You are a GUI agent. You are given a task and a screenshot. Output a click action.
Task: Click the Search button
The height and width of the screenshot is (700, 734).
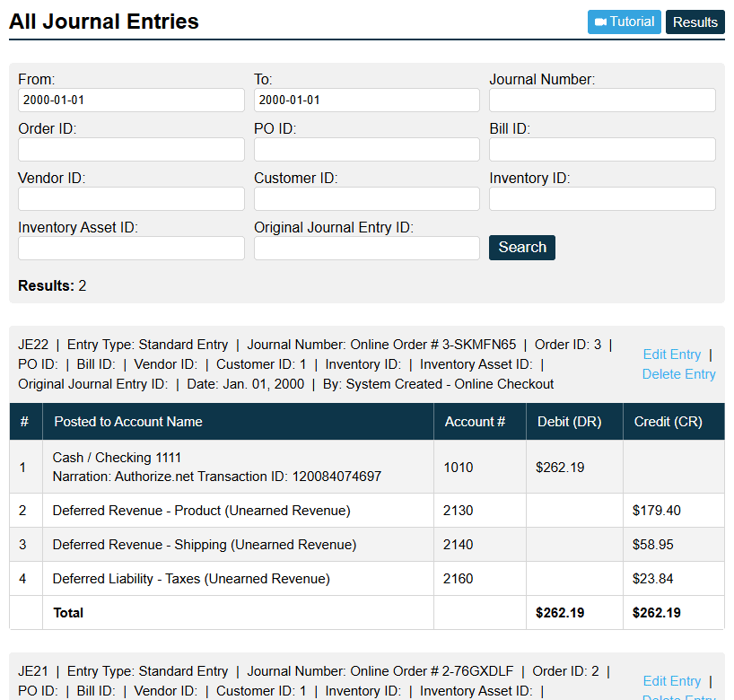click(522, 247)
